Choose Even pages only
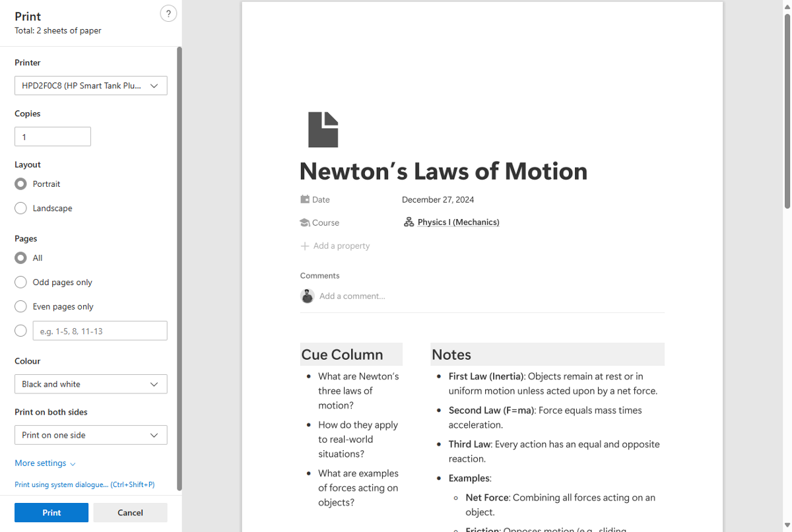Image resolution: width=792 pixels, height=532 pixels. pos(20,307)
